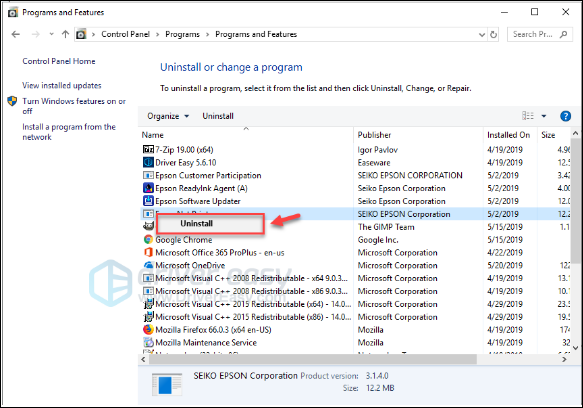Go back with the left arrow

tap(16, 34)
